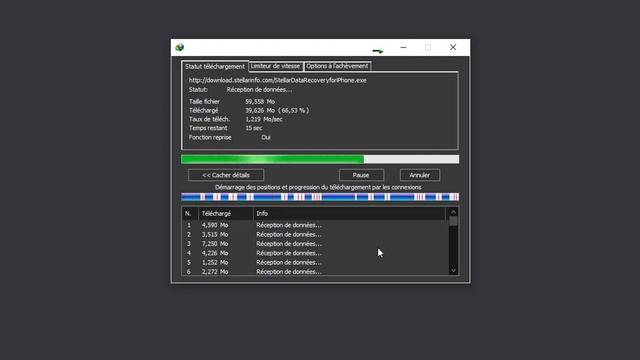
Task: Click the Cacher détails button
Action: coord(226,175)
